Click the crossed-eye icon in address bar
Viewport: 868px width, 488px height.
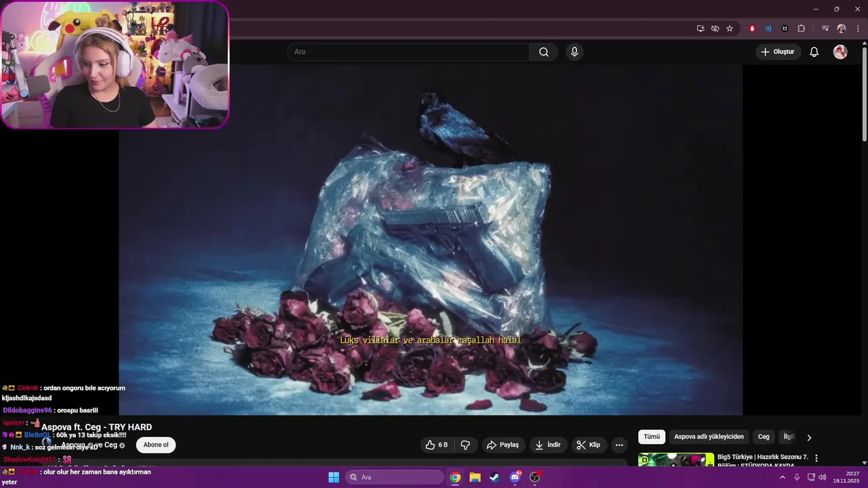tap(715, 28)
